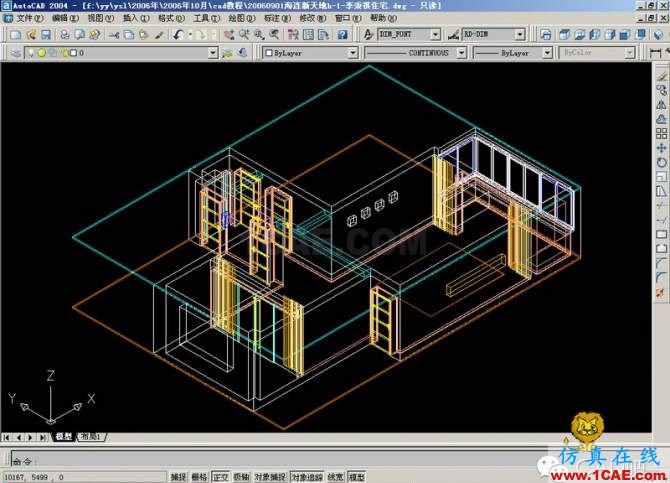The image size is (670, 483).
Task: Open the RD-DIM dimension style dropdown
Action: coord(520,35)
